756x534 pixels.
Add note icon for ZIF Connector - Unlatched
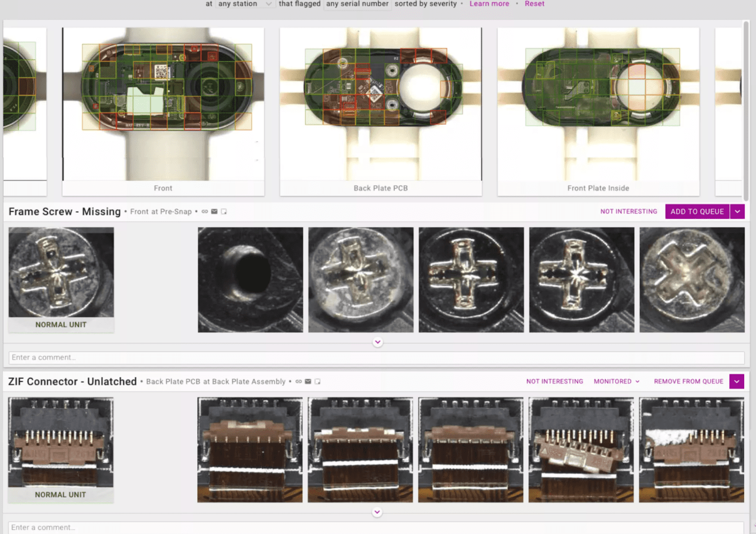318,381
